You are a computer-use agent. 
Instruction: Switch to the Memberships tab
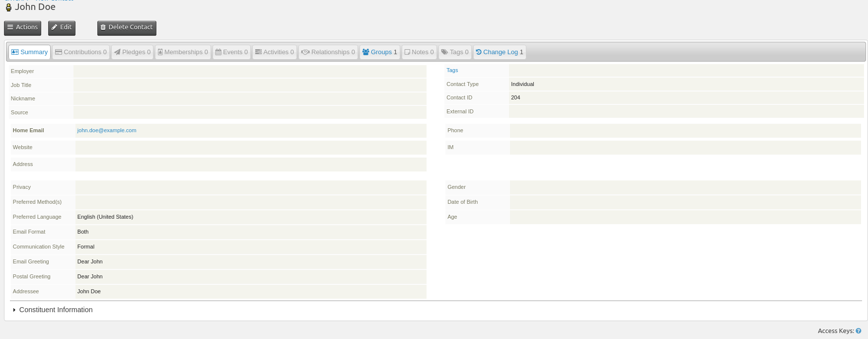point(183,52)
